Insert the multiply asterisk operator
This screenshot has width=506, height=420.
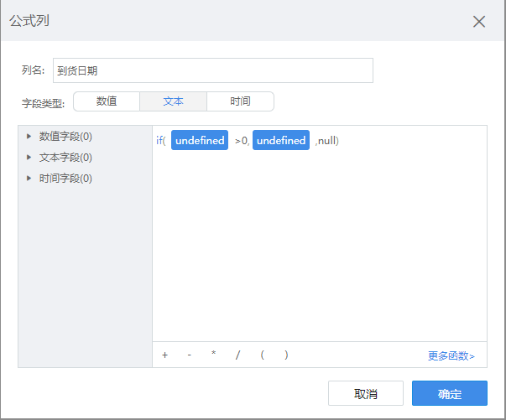[x=213, y=355]
